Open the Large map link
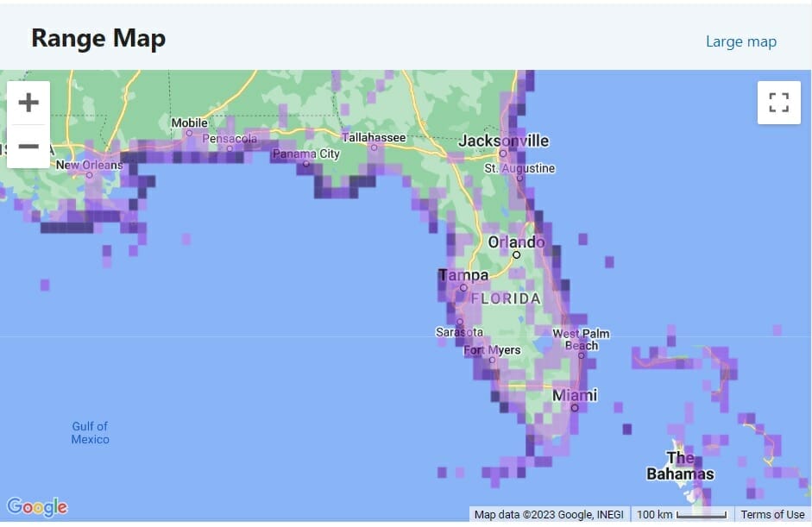Screen dimensions: 812x527 741,41
